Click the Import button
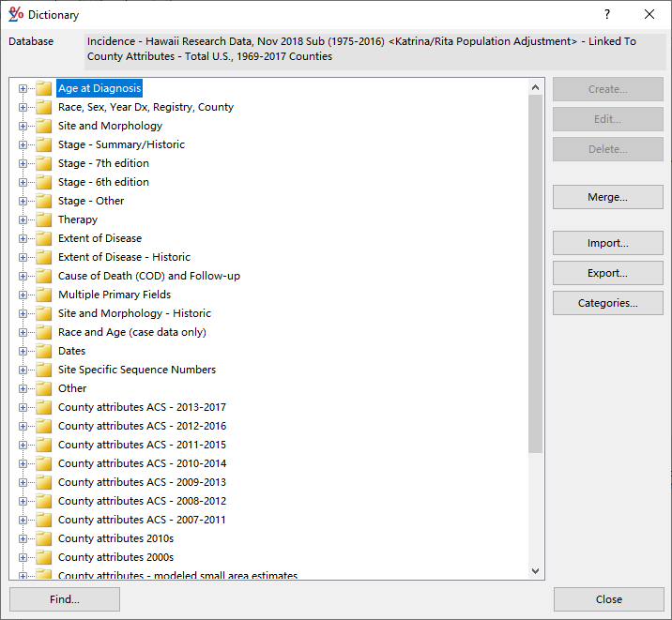The image size is (672, 620). tap(607, 243)
